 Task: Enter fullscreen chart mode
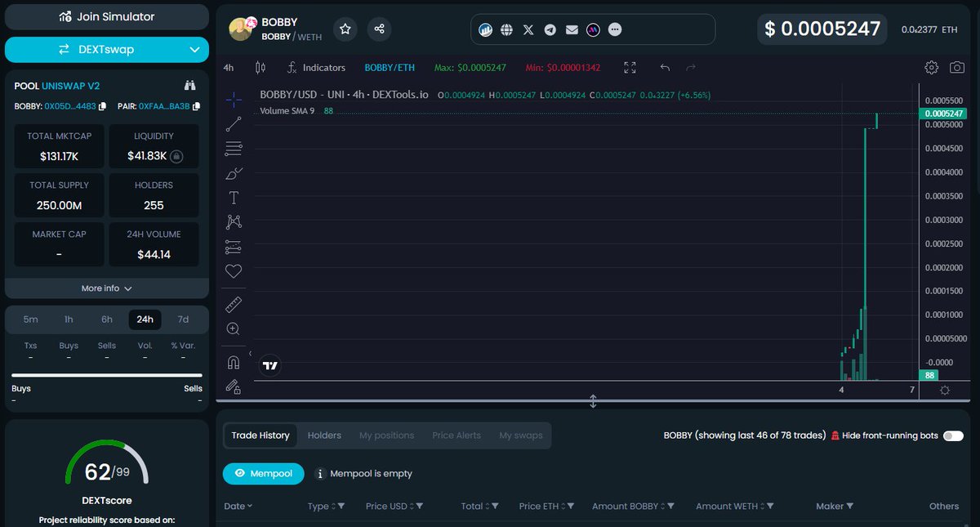click(x=630, y=68)
